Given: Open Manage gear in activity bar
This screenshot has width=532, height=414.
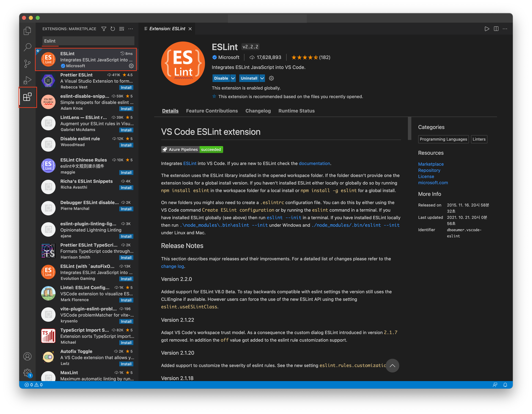Looking at the screenshot, I should coord(27,372).
